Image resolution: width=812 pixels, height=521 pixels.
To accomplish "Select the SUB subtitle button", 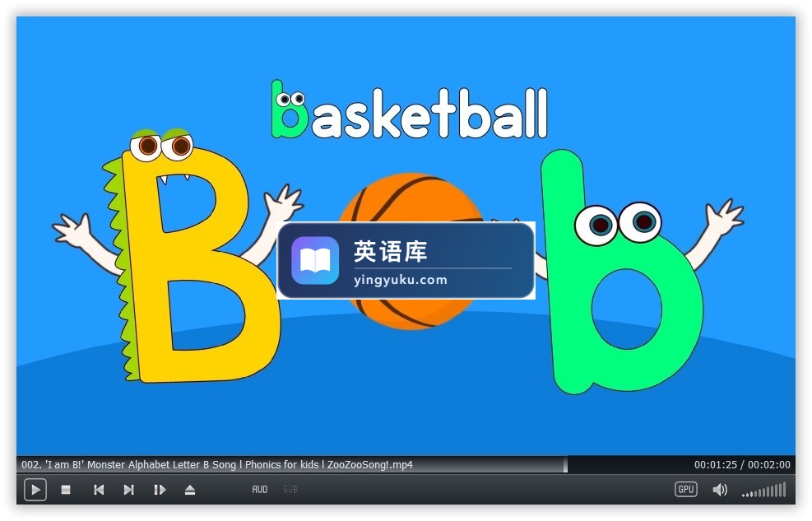I will 290,490.
